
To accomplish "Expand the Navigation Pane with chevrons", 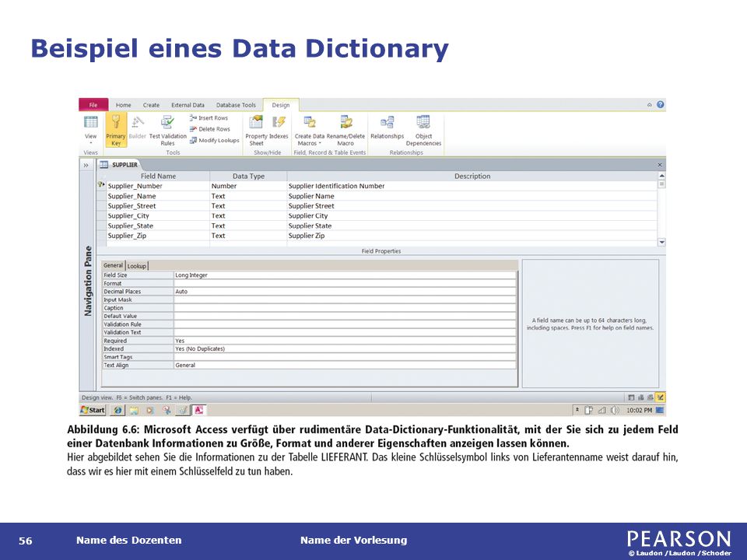I will pyautogui.click(x=86, y=165).
